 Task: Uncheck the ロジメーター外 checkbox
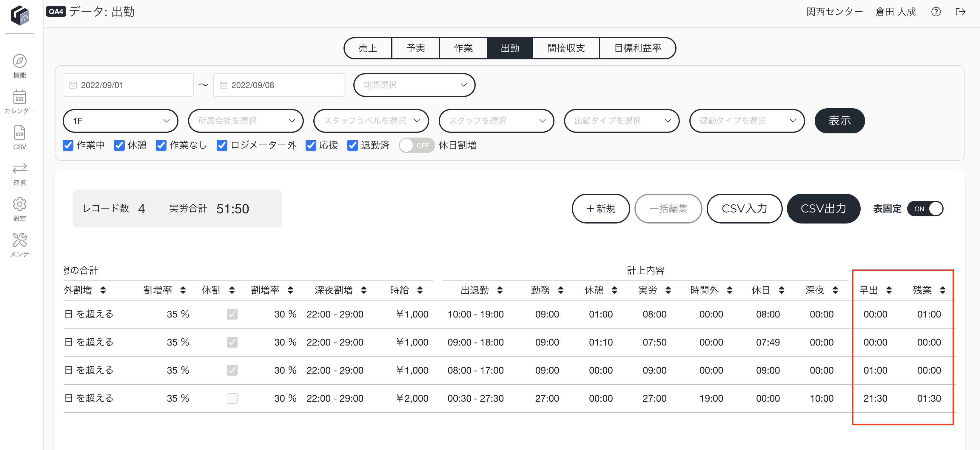pyautogui.click(x=222, y=145)
